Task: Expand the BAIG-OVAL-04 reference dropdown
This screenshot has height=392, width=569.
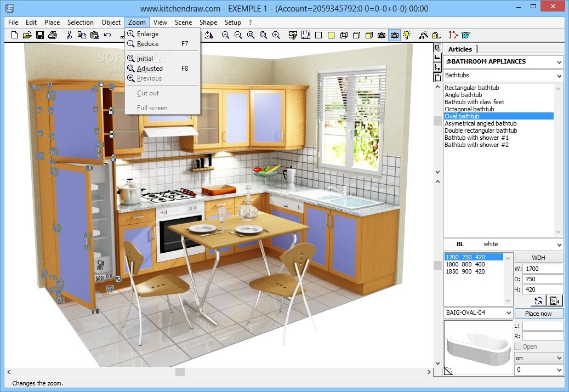Action: click(508, 313)
